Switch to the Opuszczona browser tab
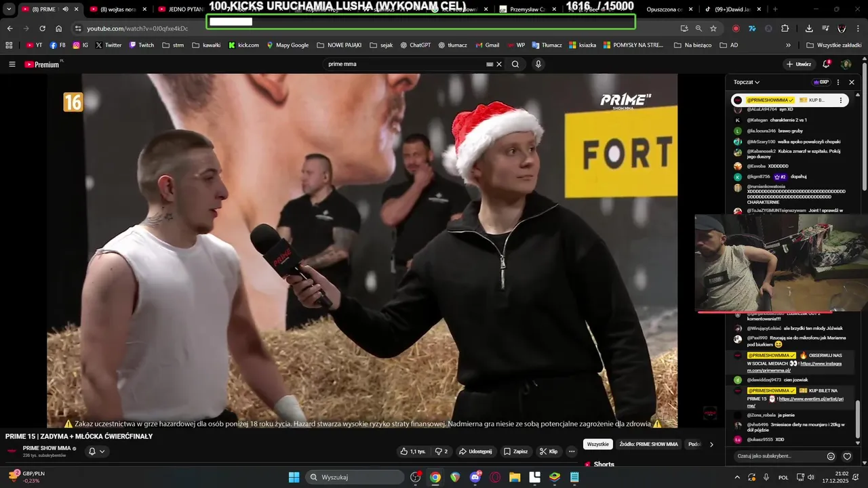Viewport: 868px width, 488px height. click(x=663, y=9)
